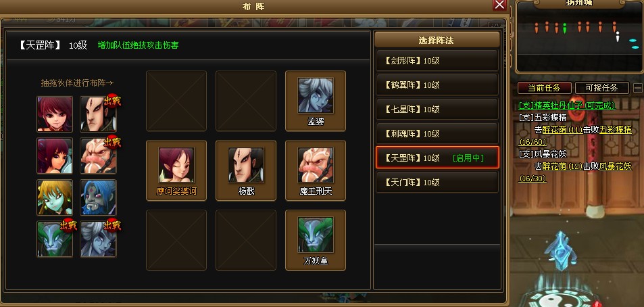
Task: Click empty bottom-middle formation slot
Action: click(x=246, y=240)
